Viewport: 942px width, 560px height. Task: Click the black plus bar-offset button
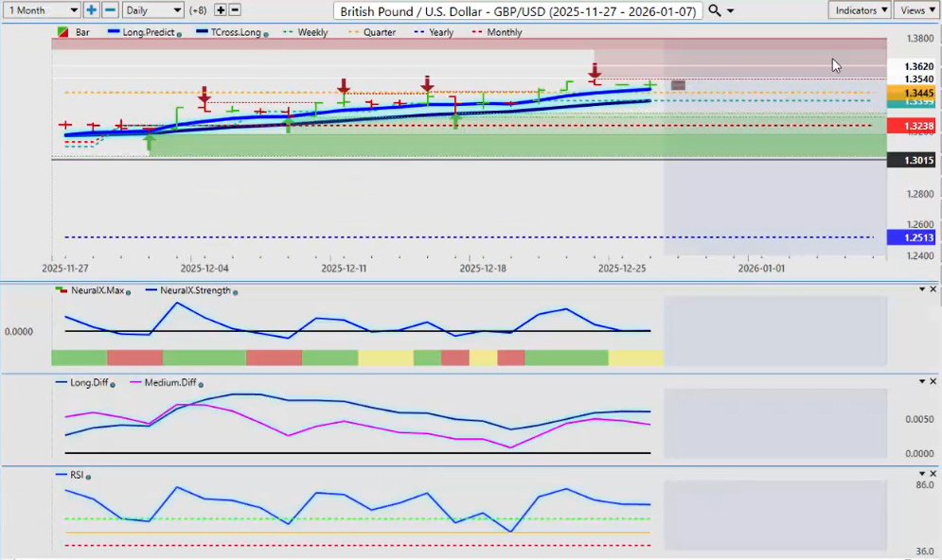221,9
